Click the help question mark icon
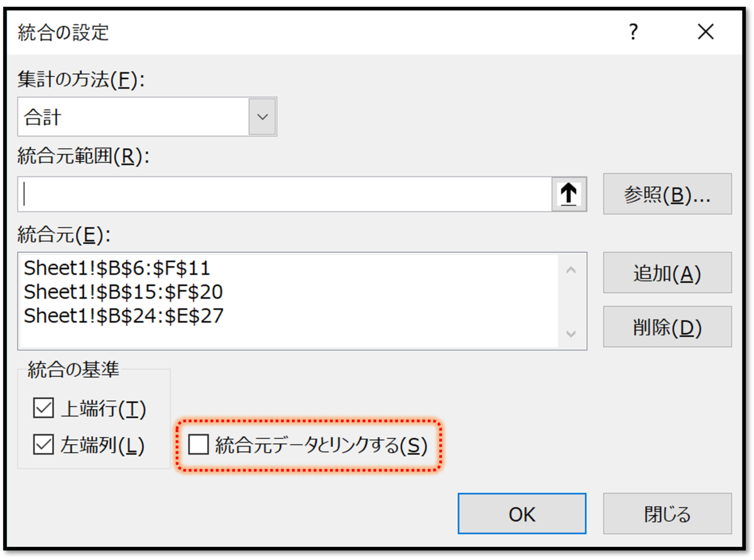Screen dimensions: 754x560 pyautogui.click(x=634, y=31)
